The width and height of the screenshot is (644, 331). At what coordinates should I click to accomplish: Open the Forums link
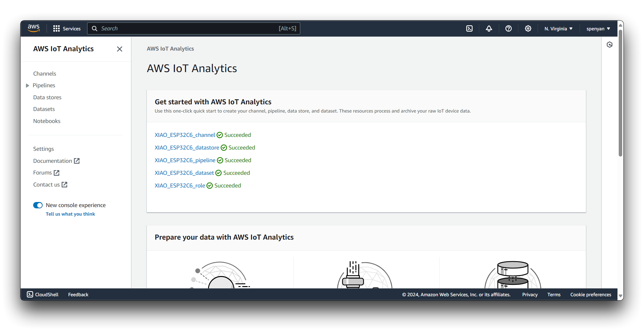pyautogui.click(x=42, y=173)
